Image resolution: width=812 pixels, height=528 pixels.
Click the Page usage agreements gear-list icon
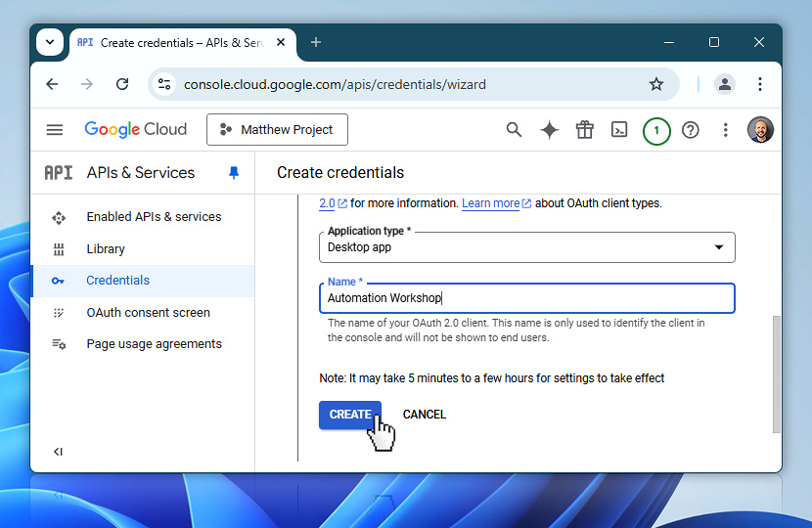click(59, 344)
